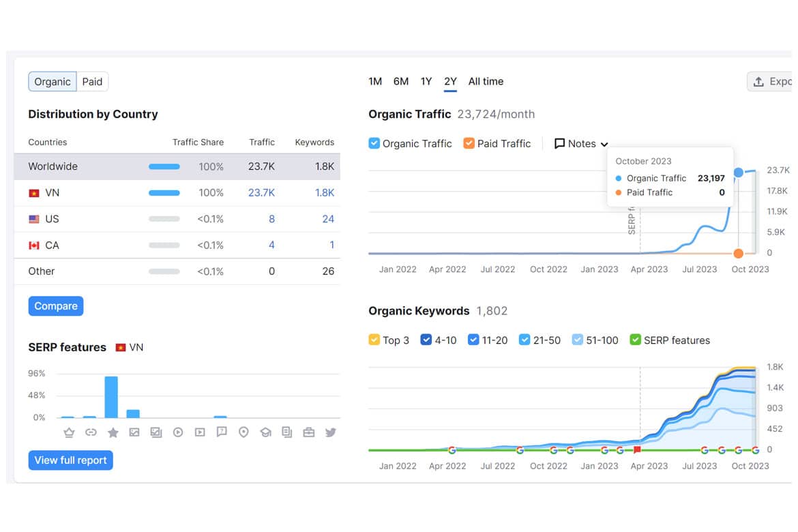Image resolution: width=798 pixels, height=532 pixels.
Task: Switch to the Paid tab
Action: 92,81
